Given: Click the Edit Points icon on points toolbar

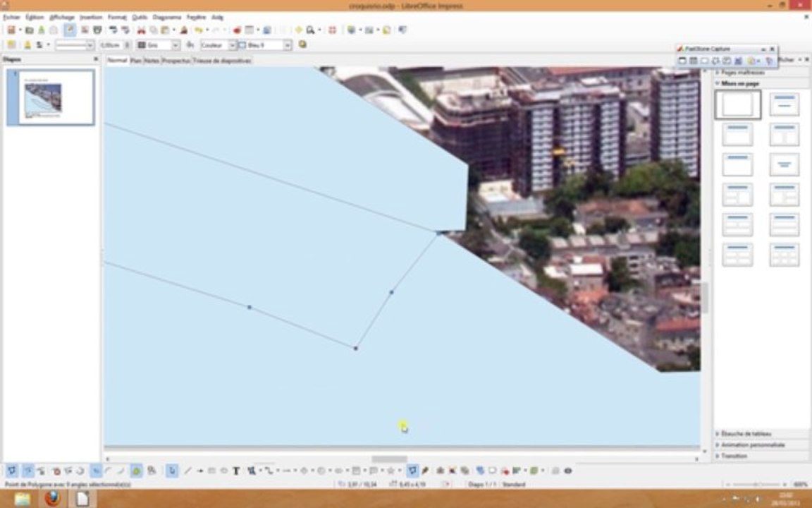Looking at the screenshot, I should coord(11,471).
